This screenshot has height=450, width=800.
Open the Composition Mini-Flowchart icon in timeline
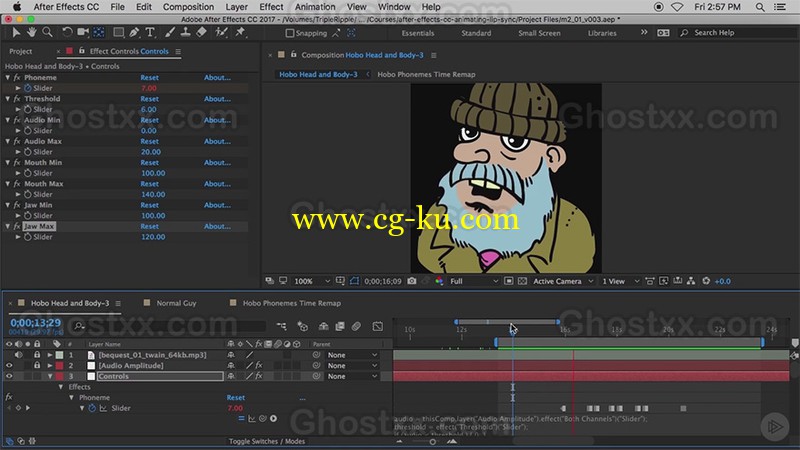[x=282, y=326]
